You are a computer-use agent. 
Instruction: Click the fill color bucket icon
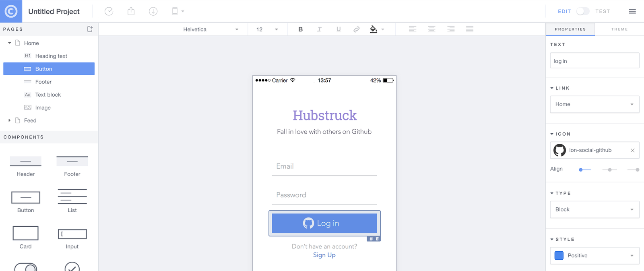click(374, 29)
